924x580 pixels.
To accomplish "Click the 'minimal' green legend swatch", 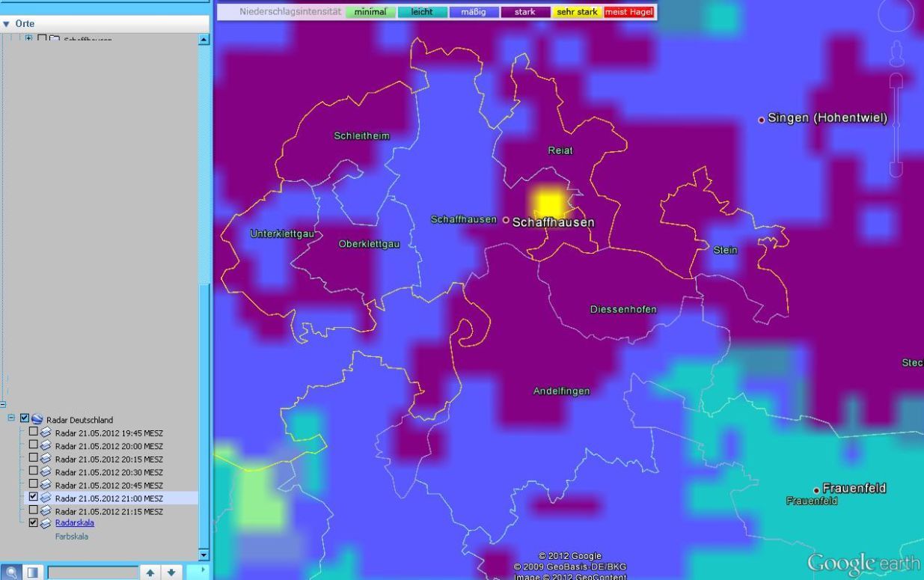I will point(370,12).
